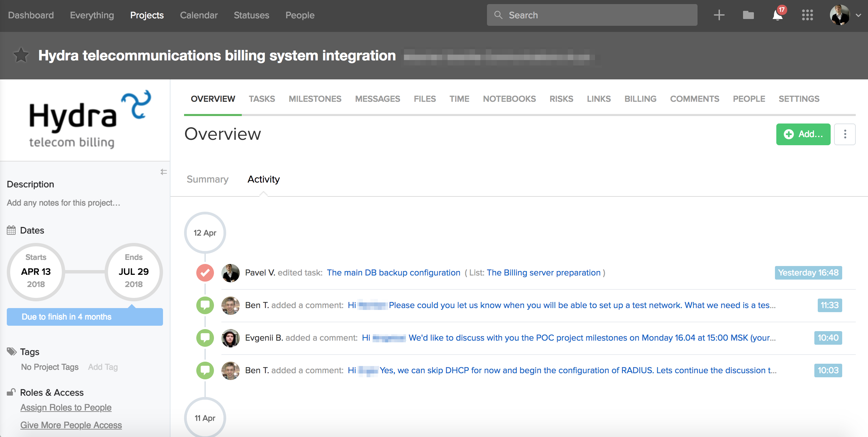
Task: Open Evgenii B. comment on POC milestones
Action: click(569, 338)
